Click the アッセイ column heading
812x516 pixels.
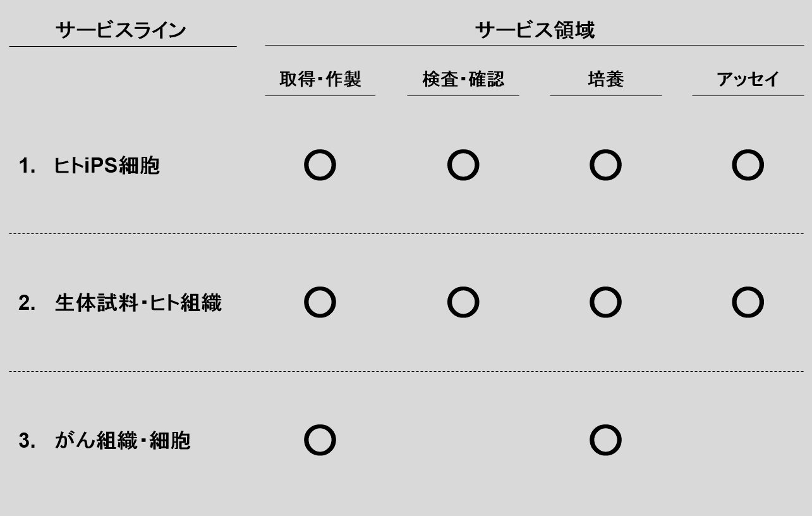point(748,79)
